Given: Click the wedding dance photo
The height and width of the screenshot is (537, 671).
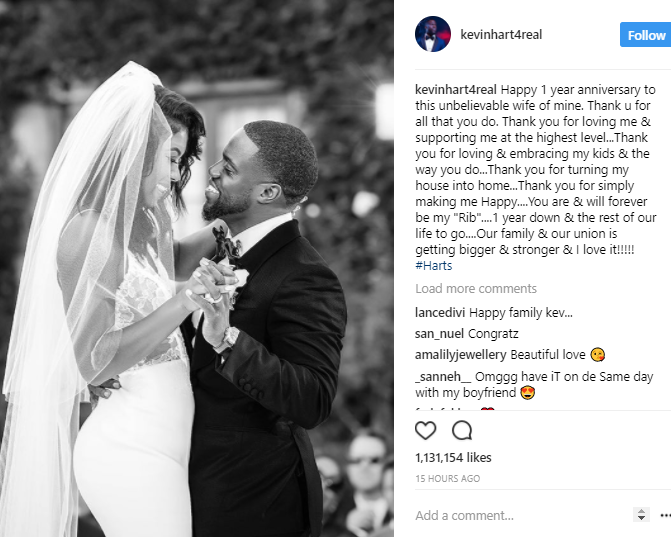Looking at the screenshot, I should click(x=197, y=269).
